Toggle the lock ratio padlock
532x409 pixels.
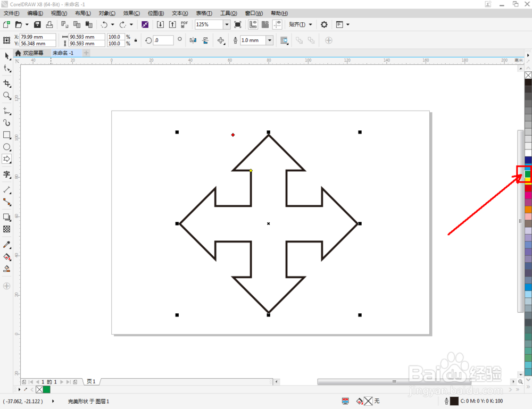pos(136,40)
